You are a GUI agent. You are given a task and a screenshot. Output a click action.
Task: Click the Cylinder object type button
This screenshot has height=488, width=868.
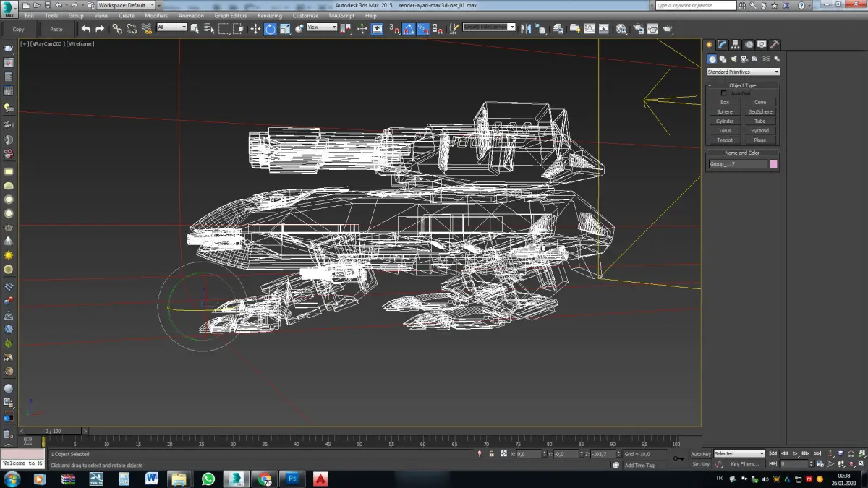coord(725,121)
